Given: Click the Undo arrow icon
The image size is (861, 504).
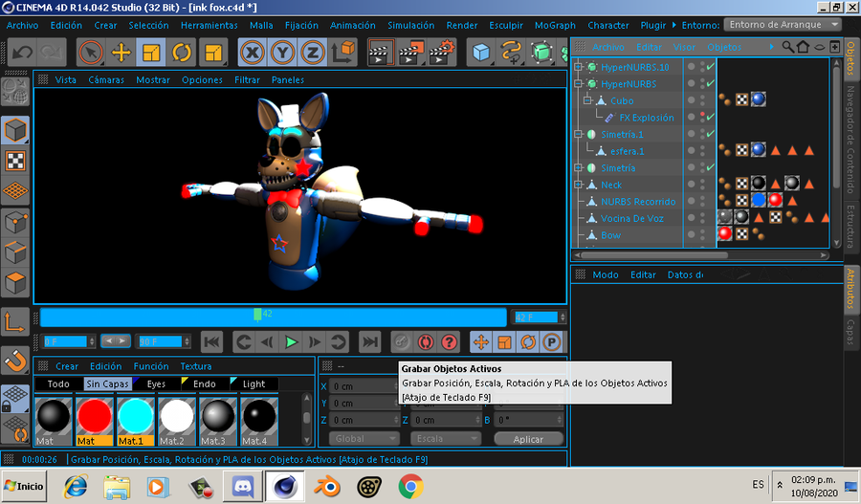Looking at the screenshot, I should pos(22,53).
